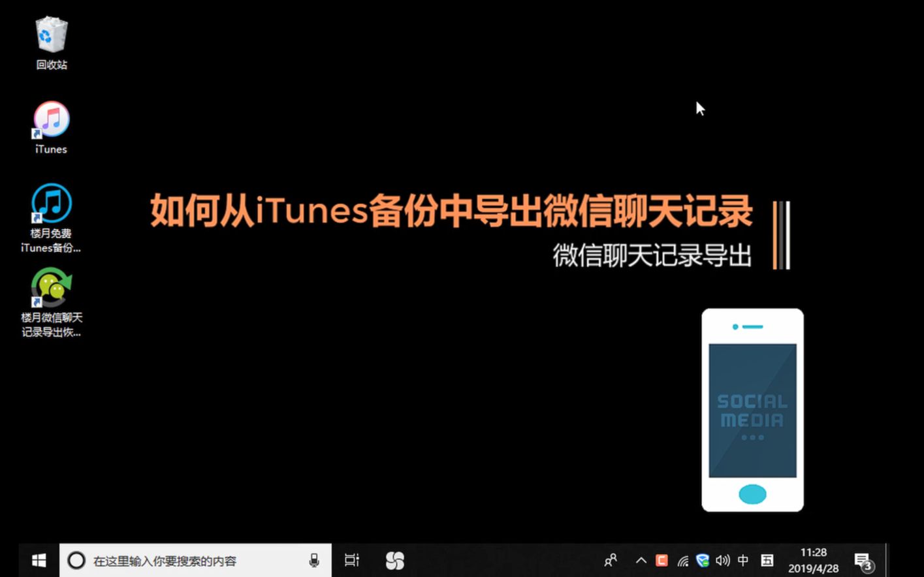The image size is (924, 577).
Task: Click the 五 input method tray icon
Action: [767, 561]
